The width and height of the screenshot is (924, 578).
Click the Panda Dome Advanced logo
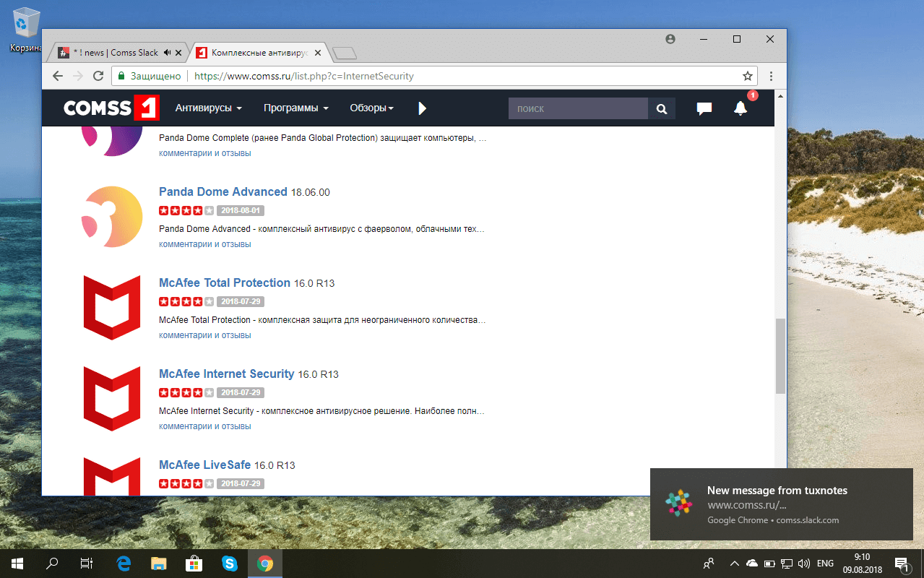[x=112, y=217]
